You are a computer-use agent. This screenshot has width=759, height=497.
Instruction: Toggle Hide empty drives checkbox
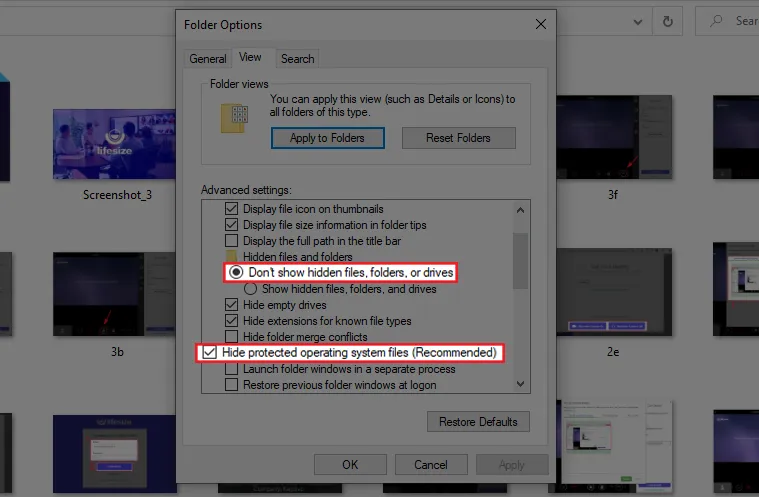click(231, 304)
